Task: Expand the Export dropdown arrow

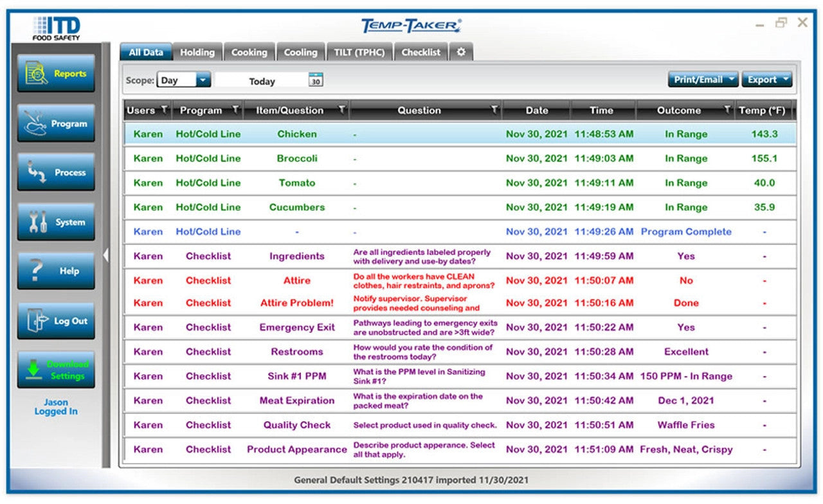Action: [x=786, y=79]
